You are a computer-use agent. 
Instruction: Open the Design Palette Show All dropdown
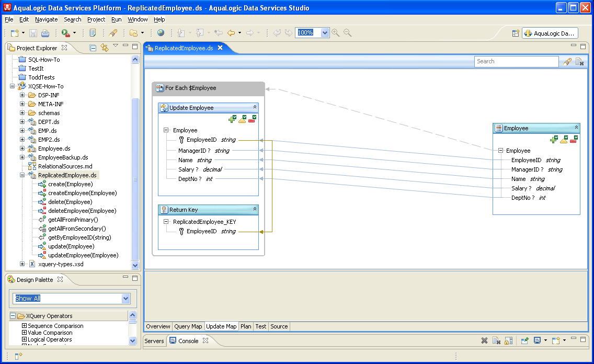pyautogui.click(x=126, y=299)
